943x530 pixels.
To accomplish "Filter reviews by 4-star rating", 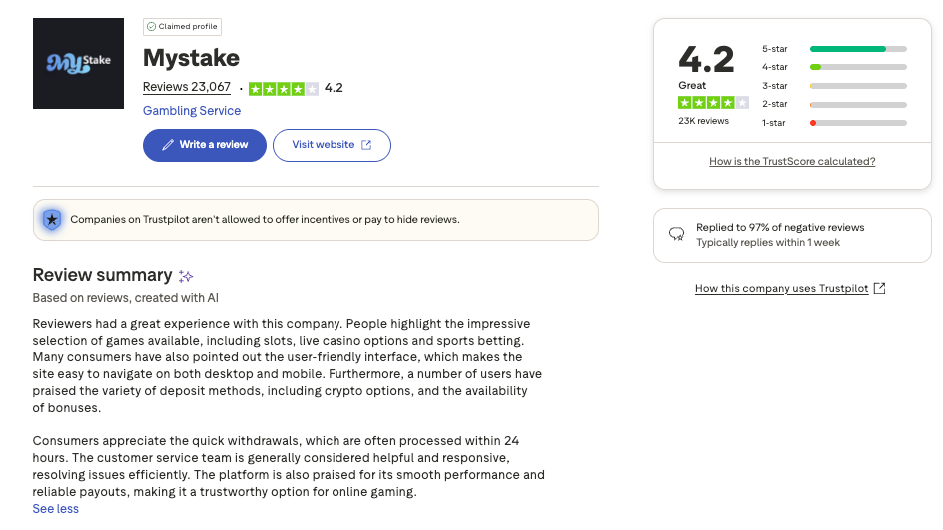I will click(834, 67).
